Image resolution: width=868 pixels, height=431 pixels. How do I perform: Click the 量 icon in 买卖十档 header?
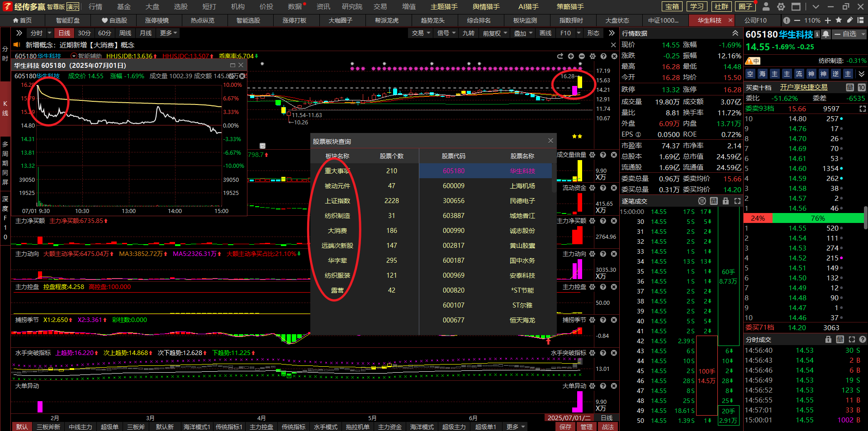tap(850, 87)
